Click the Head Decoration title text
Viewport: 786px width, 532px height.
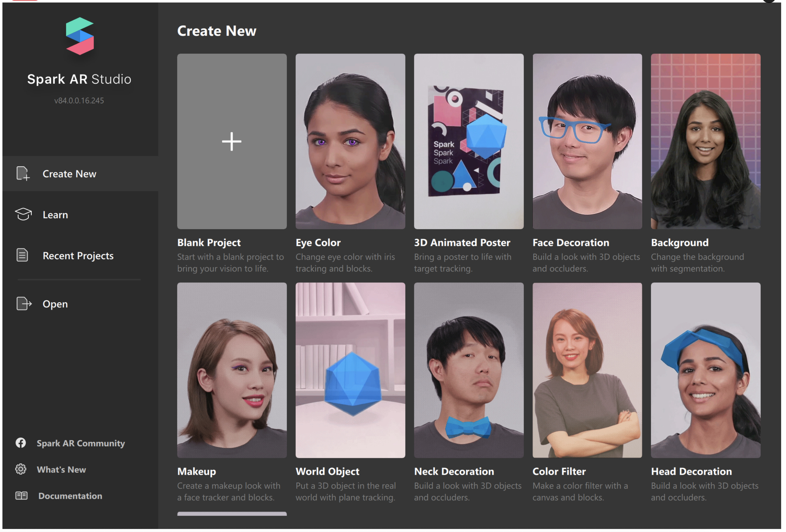click(x=691, y=472)
